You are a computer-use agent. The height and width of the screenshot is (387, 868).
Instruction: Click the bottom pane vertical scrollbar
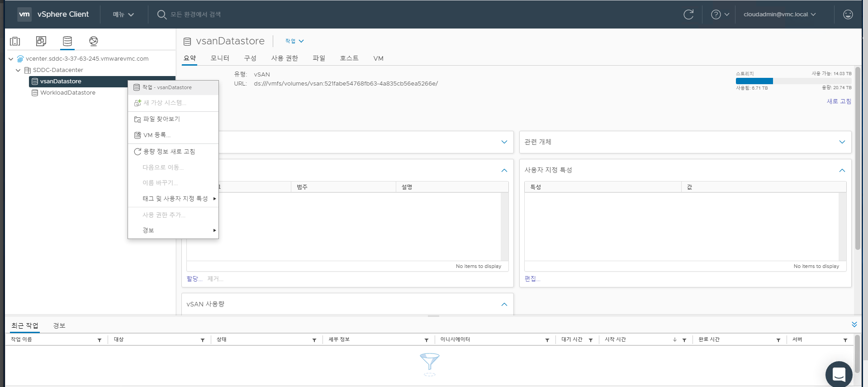857,354
